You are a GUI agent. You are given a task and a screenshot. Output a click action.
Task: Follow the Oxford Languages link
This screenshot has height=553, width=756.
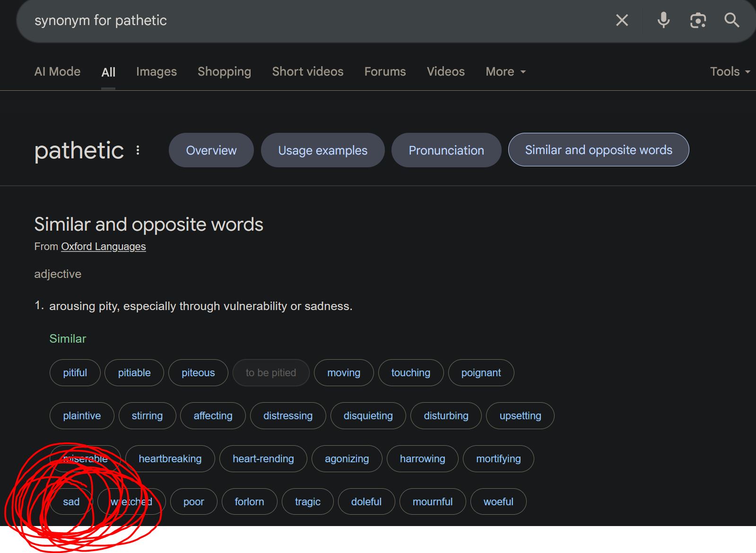104,247
